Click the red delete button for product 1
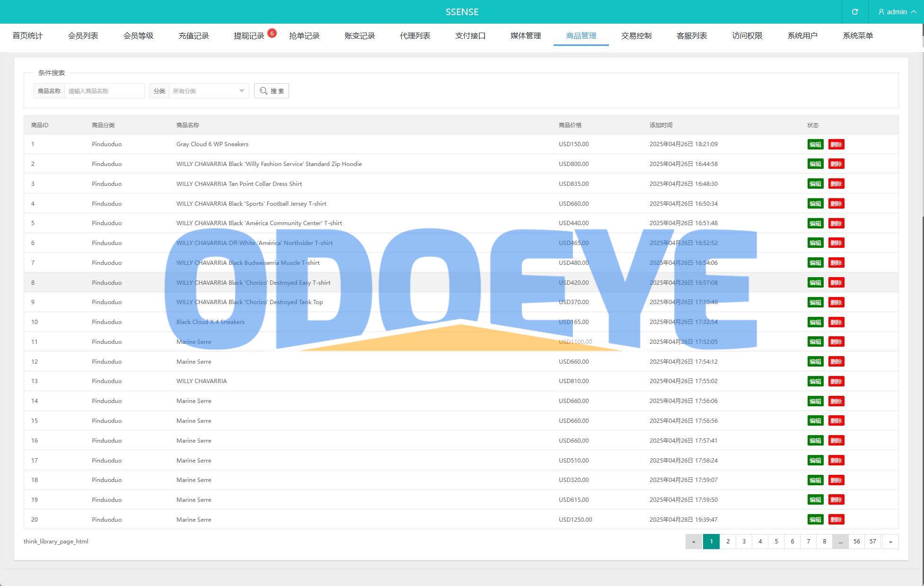Screen dimensions: 924x586 (836, 144)
